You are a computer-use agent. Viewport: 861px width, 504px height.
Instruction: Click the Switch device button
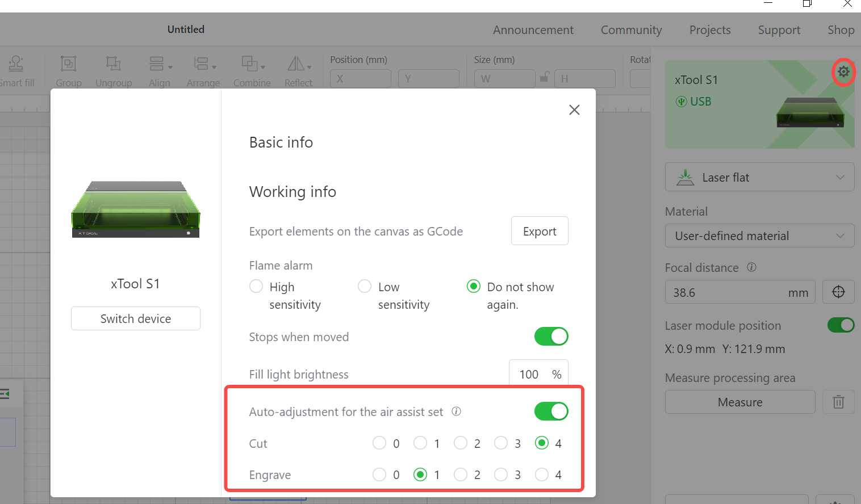[x=136, y=318]
